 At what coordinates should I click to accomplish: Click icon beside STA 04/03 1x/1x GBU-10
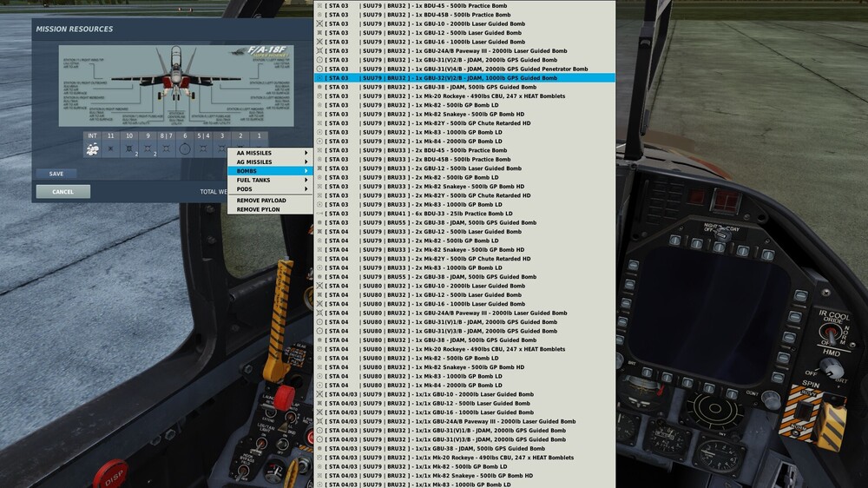319,394
